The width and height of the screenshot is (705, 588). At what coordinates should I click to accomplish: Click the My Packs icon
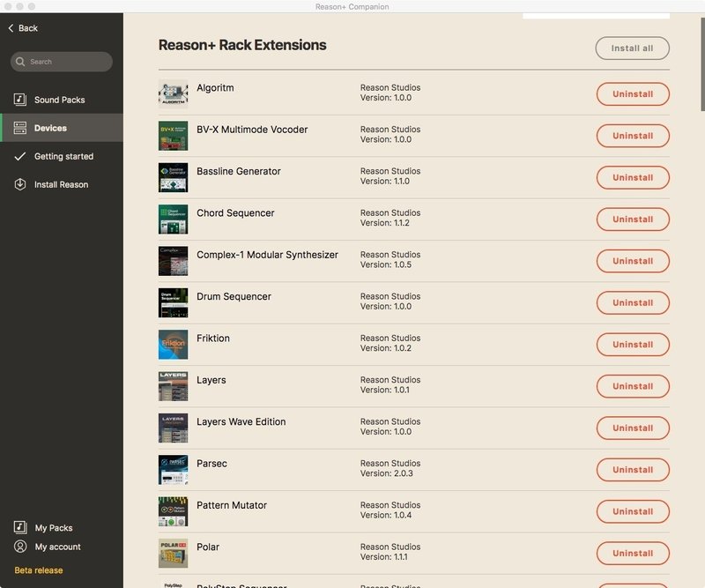point(20,527)
